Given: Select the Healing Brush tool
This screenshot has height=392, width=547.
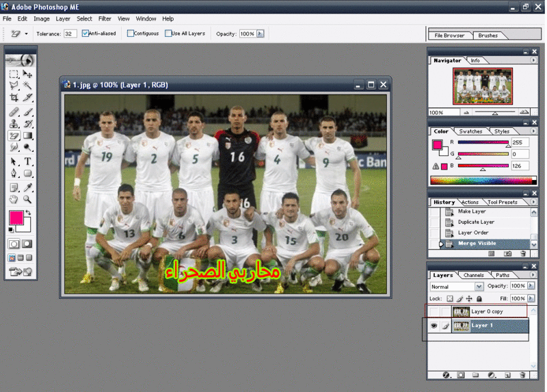Looking at the screenshot, I should [14, 112].
